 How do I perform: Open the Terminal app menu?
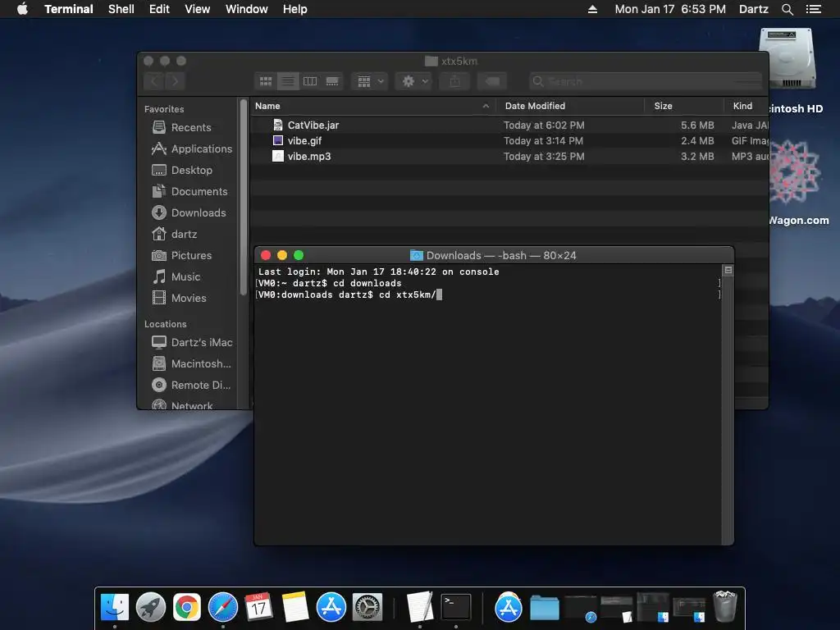69,9
